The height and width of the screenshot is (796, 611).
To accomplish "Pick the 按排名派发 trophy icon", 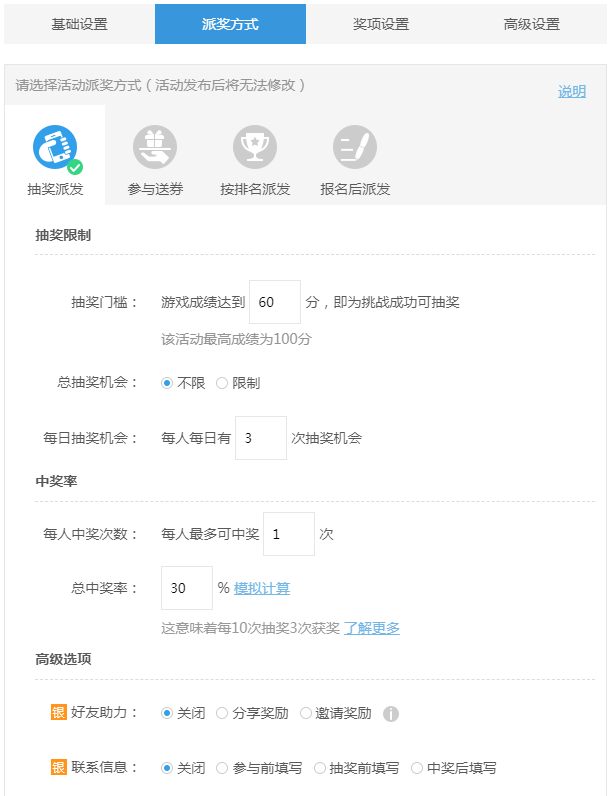I will coord(255,147).
